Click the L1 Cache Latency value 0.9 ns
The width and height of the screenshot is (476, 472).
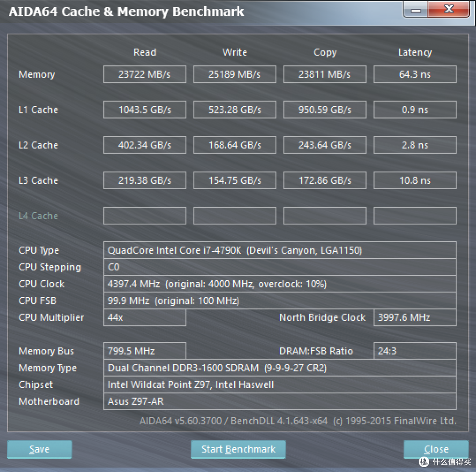click(x=415, y=109)
